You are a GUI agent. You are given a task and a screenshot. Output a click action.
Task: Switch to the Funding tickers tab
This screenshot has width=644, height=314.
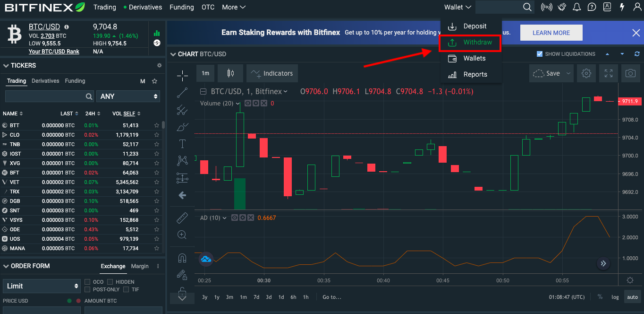75,81
